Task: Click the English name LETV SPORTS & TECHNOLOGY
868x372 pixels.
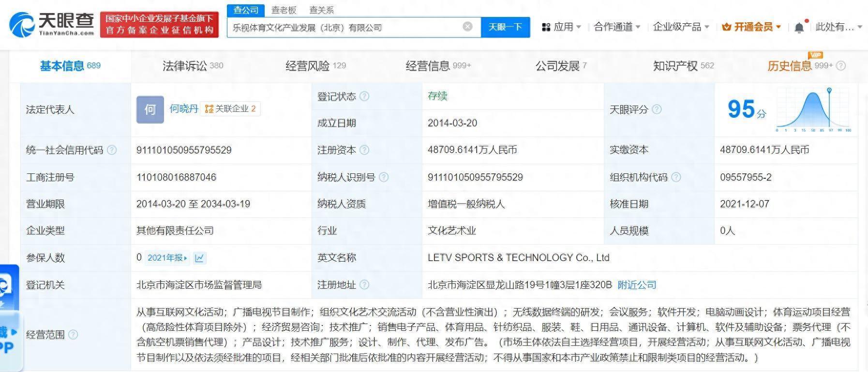Action: click(518, 258)
